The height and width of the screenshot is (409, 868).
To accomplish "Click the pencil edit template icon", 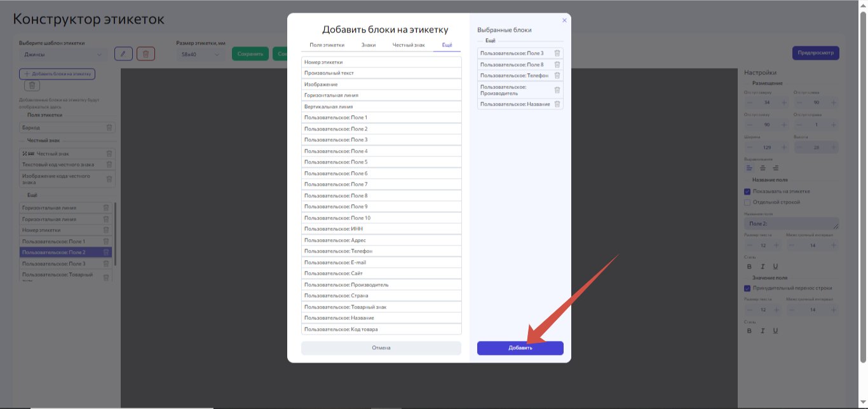I will [x=123, y=54].
